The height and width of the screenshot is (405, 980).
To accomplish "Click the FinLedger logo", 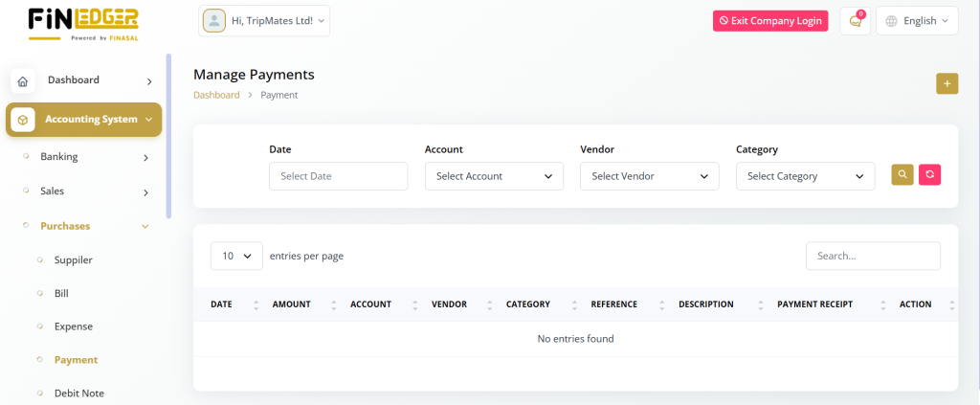I will [x=83, y=23].
